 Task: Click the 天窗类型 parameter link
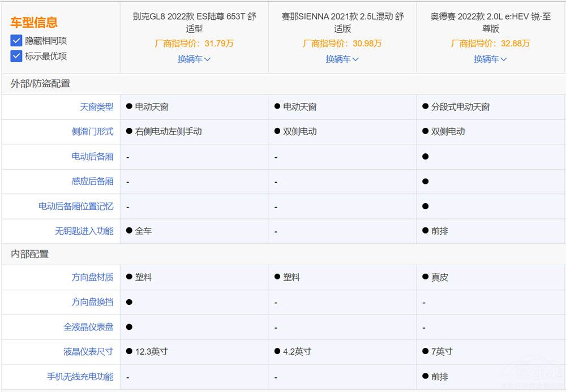coord(96,106)
